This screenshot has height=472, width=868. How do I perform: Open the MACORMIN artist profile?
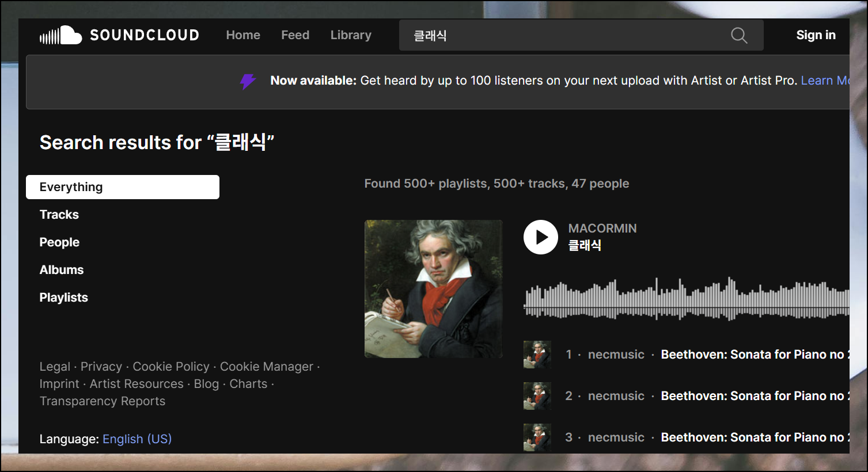pos(602,229)
